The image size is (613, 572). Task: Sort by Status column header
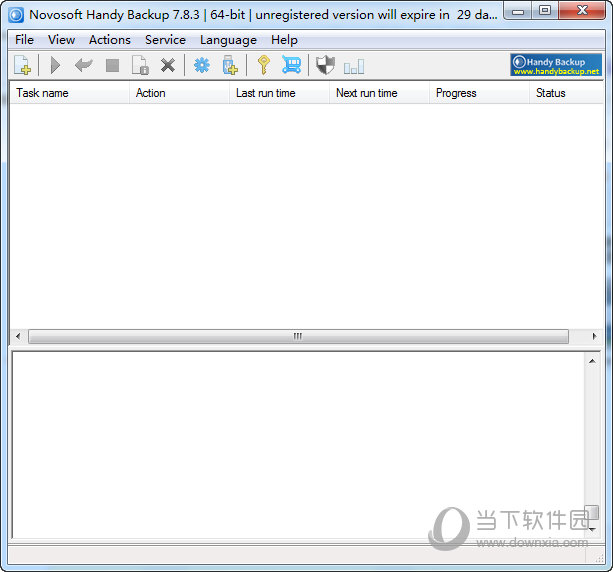567,93
